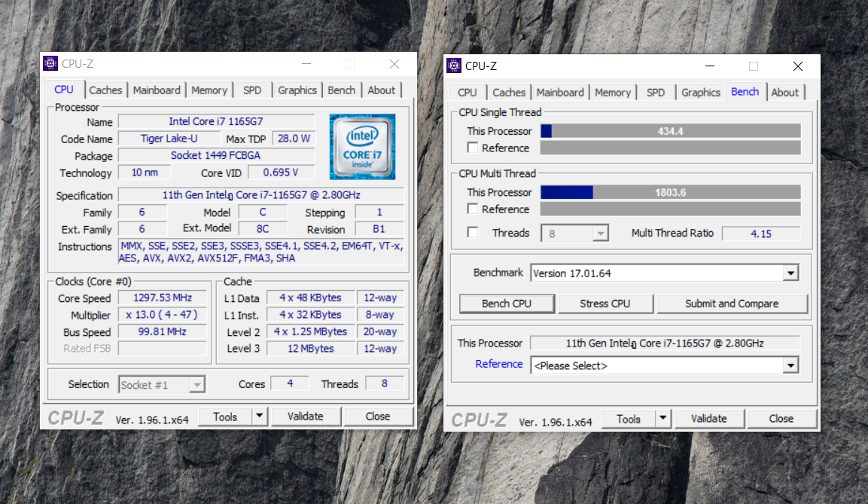The image size is (868, 504).
Task: Click multi thread score bar showing 1803.6
Action: pyautogui.click(x=670, y=192)
